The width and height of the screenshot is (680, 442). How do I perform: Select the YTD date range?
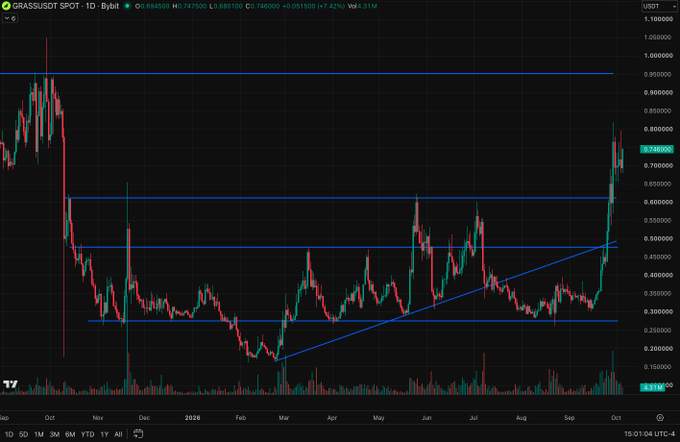(x=88, y=434)
